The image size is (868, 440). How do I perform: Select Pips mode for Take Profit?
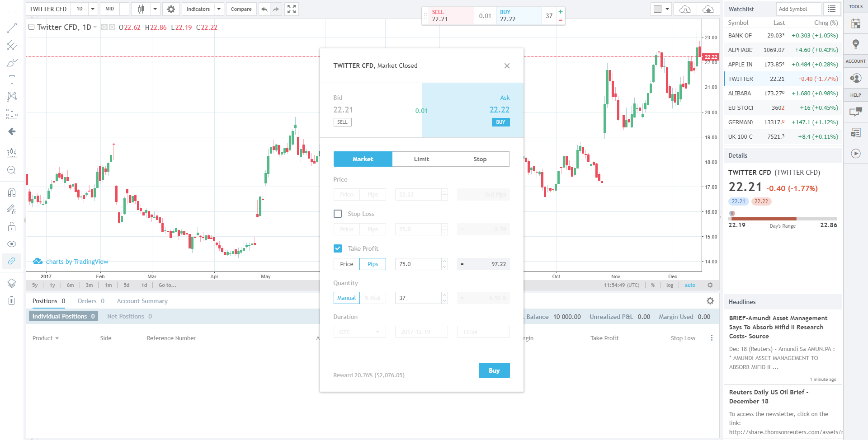tap(373, 264)
